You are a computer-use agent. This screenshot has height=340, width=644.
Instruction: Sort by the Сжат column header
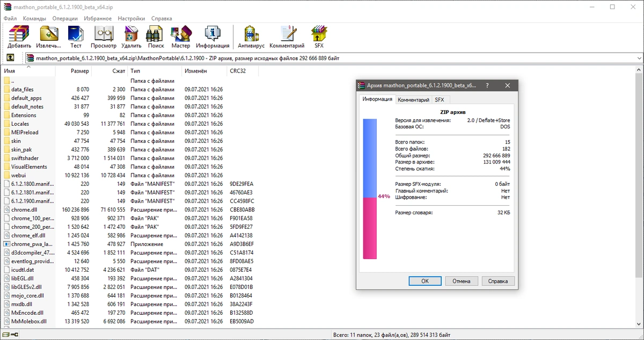click(110, 71)
